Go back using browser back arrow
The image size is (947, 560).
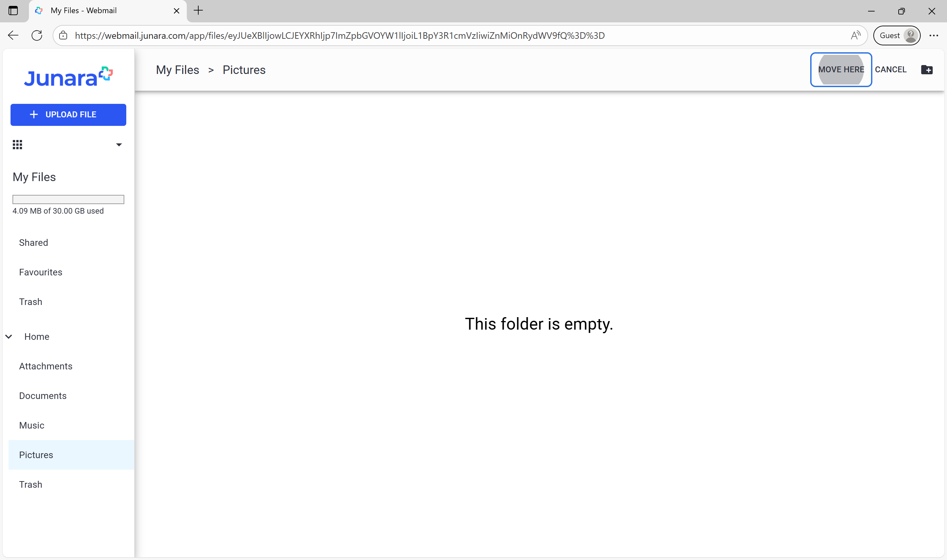(x=13, y=35)
